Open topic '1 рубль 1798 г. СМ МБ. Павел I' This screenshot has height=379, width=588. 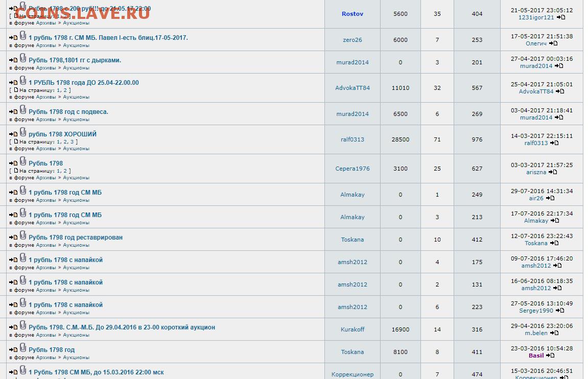tap(108, 37)
